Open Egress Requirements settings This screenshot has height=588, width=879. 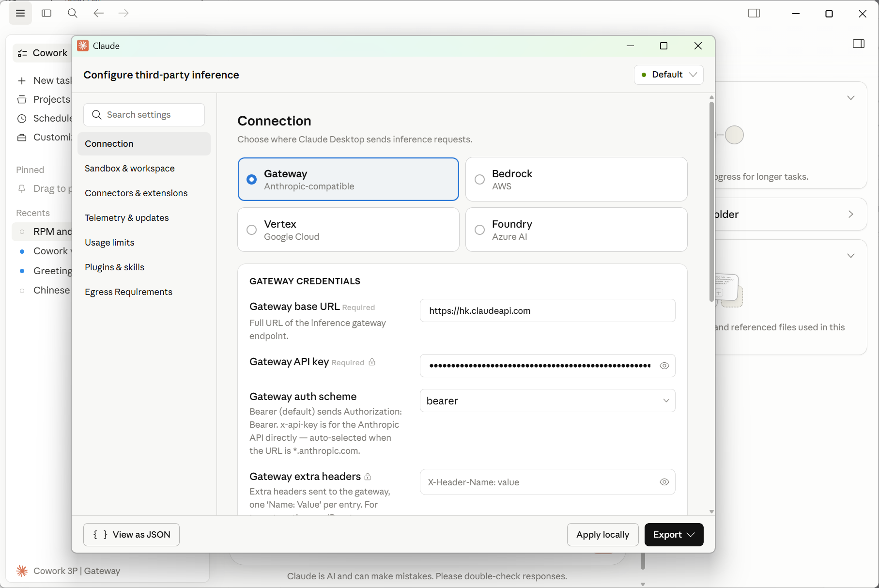[x=144, y=292]
